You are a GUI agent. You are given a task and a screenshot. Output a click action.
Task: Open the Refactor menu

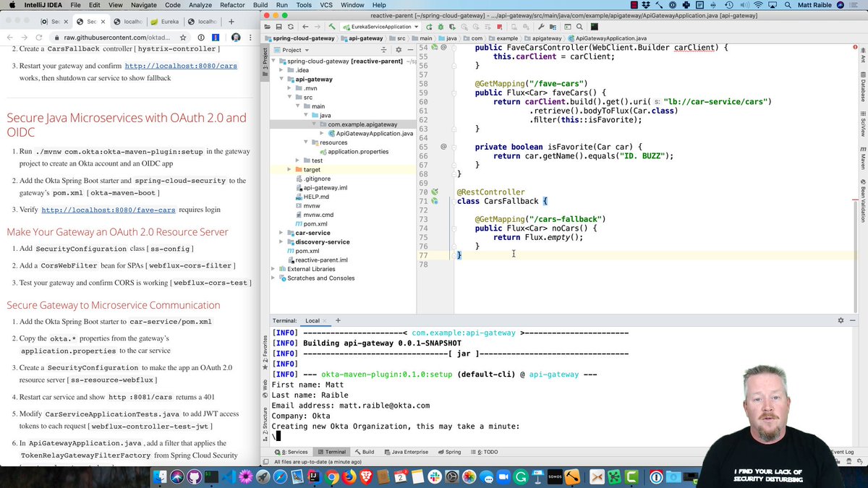point(232,5)
